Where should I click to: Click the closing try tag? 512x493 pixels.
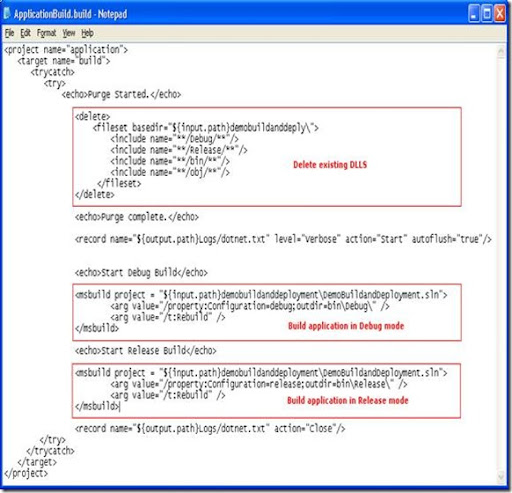[x=52, y=440]
